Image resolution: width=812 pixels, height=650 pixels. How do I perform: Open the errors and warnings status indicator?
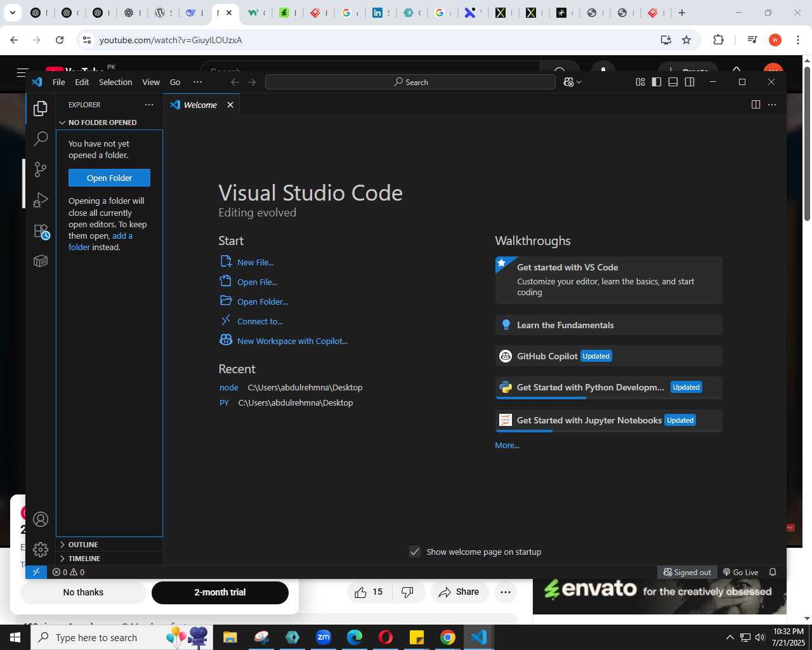[69, 572]
